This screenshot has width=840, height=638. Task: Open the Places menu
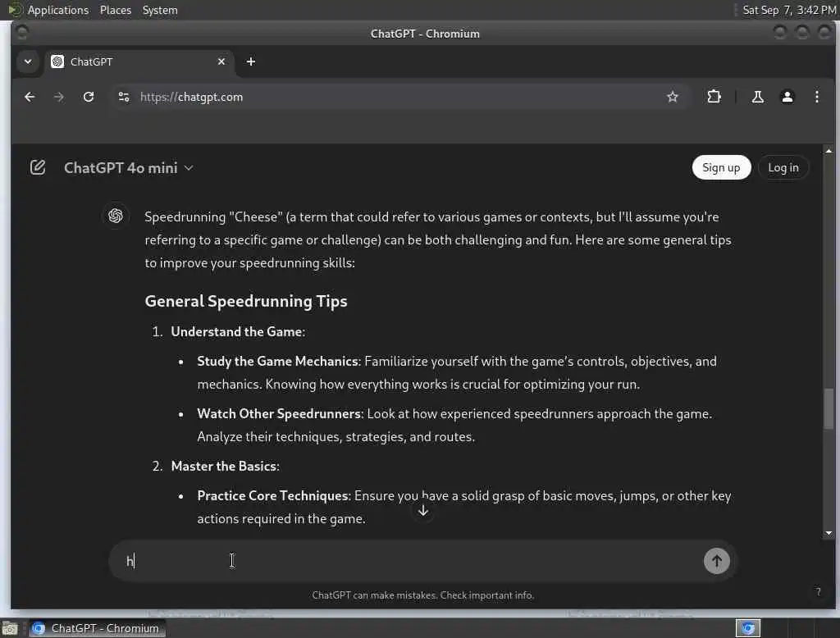115,10
